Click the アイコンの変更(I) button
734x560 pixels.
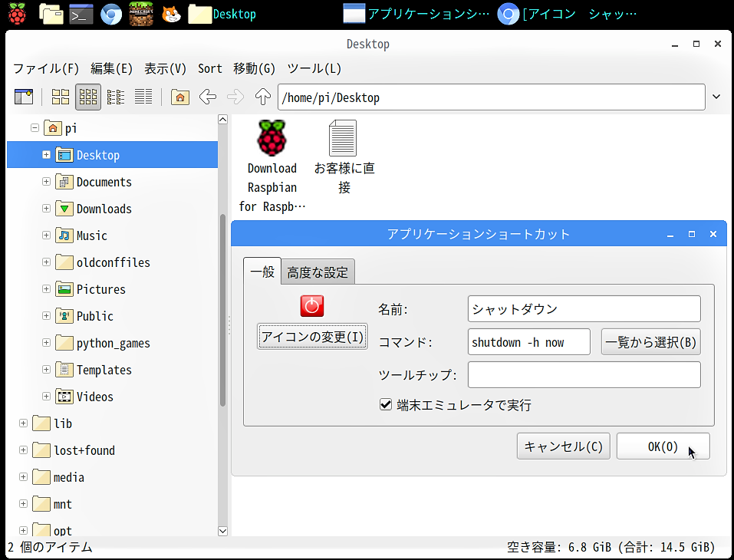tap(312, 337)
